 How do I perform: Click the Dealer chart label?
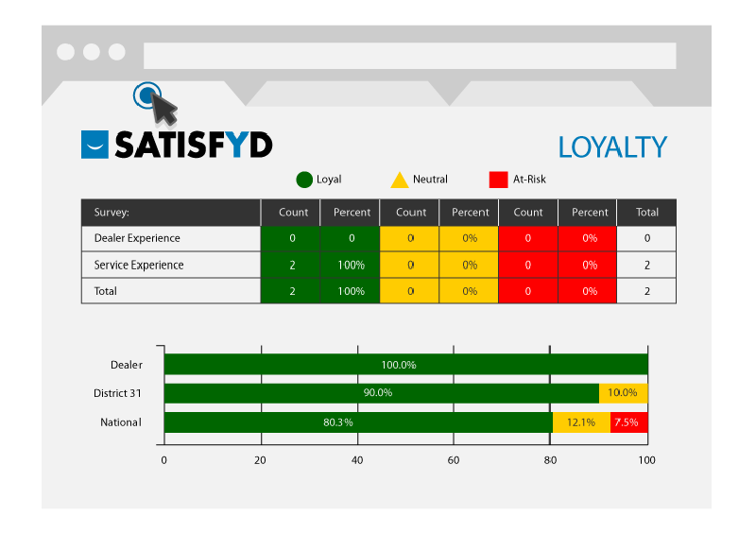click(x=127, y=365)
